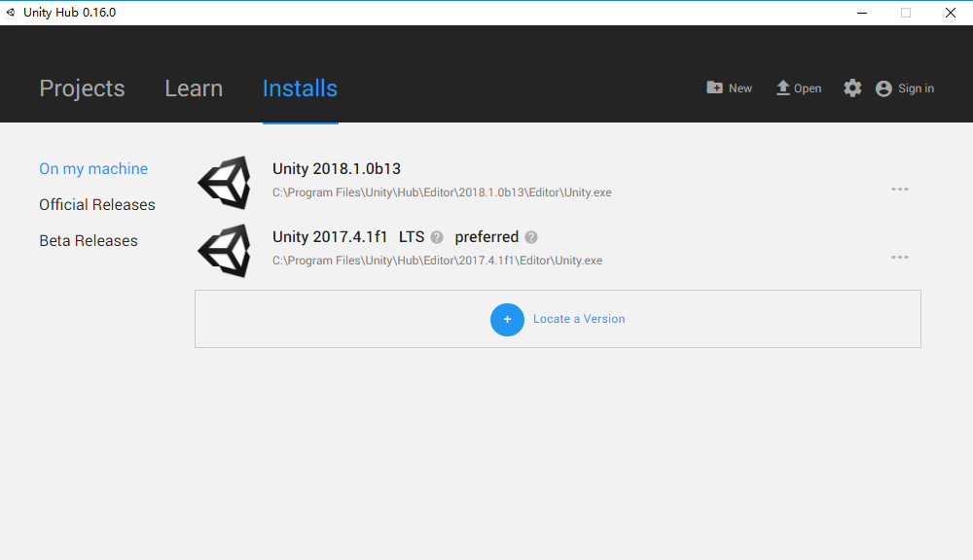
Task: Select the Installs tab
Action: tap(300, 88)
